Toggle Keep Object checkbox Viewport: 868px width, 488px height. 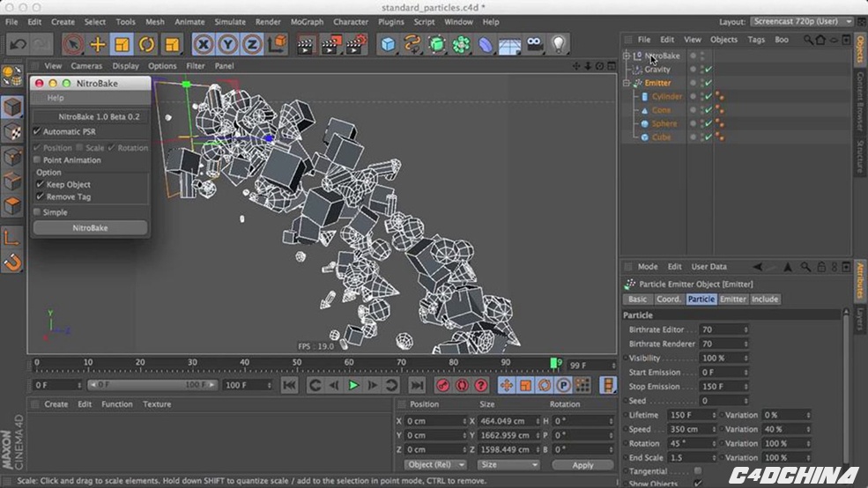pos(40,184)
